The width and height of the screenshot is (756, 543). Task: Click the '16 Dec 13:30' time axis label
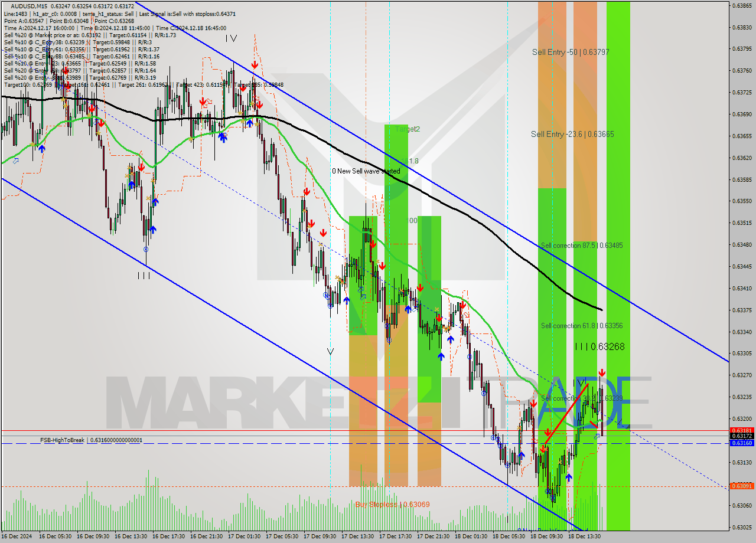130,537
